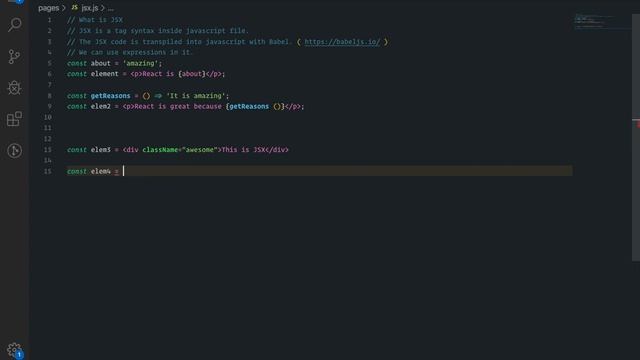Click 'elem3' variable on line 13

(x=100, y=150)
